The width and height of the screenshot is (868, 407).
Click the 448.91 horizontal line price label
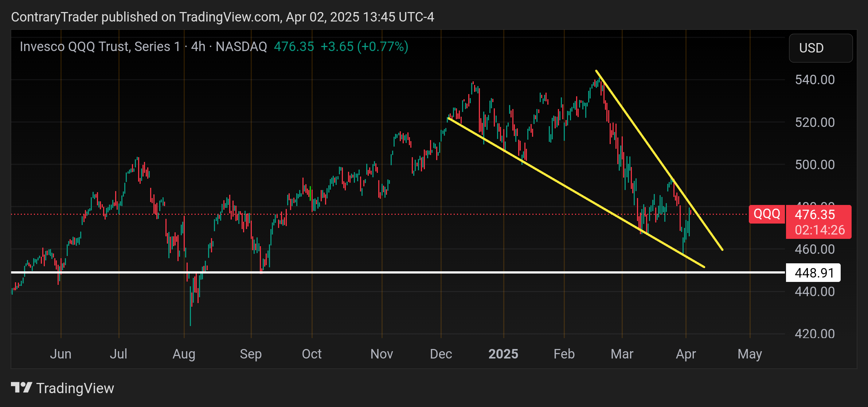pos(813,273)
